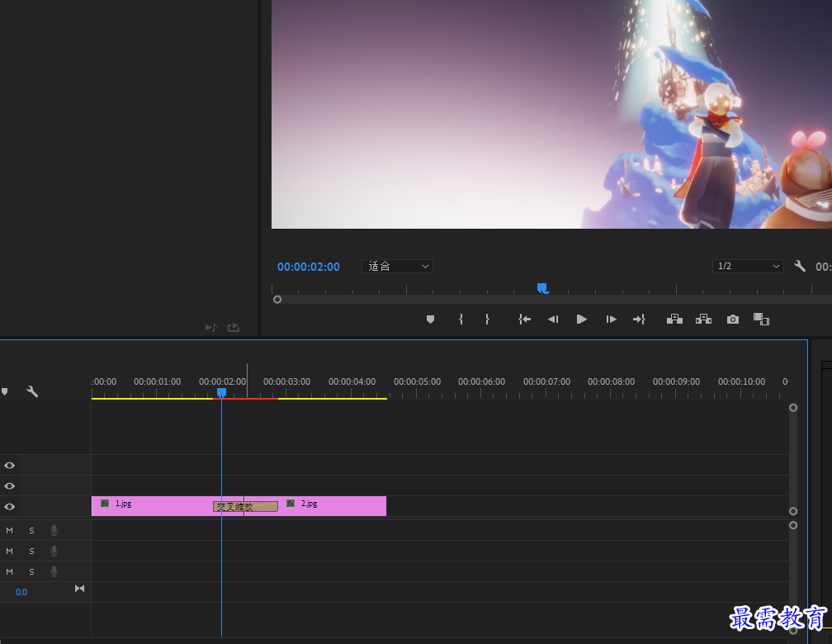The image size is (832, 644).
Task: Mute the second audio track
Action: coord(10,551)
